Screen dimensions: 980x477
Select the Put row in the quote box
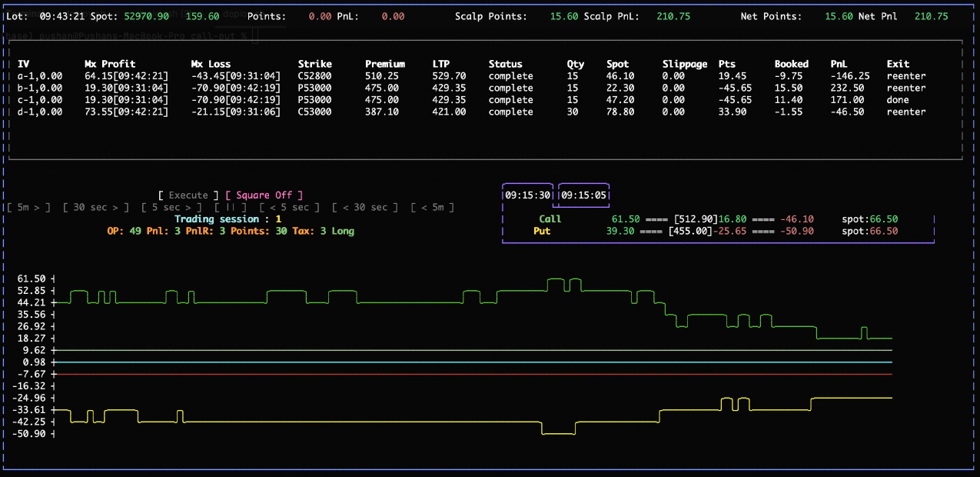(542, 231)
